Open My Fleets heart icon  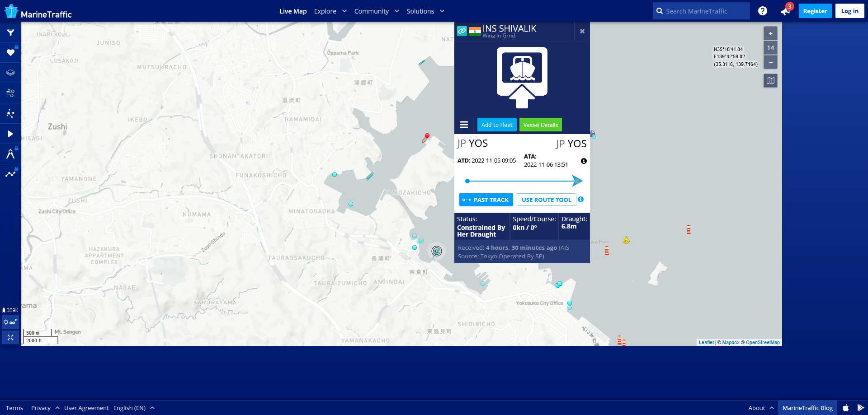[x=10, y=52]
